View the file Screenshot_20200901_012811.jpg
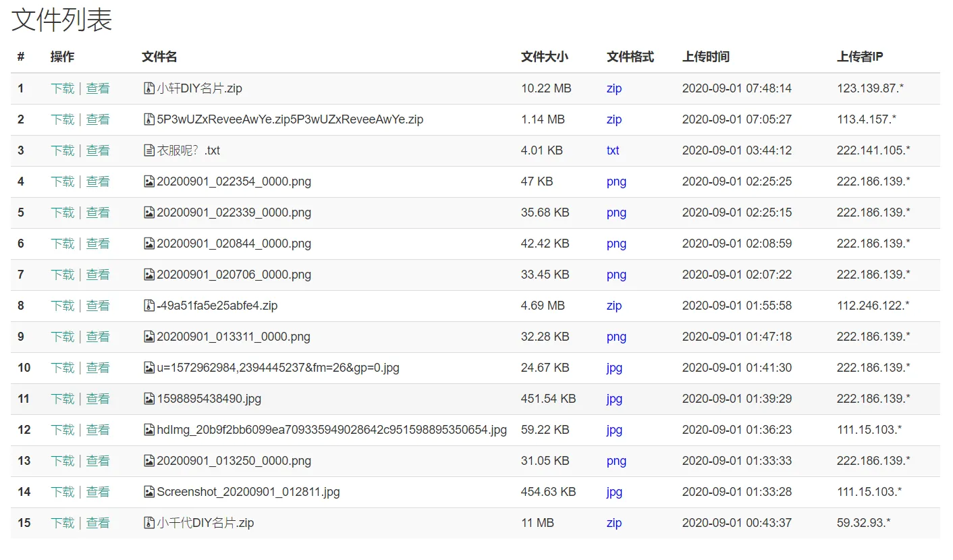 [x=98, y=492]
